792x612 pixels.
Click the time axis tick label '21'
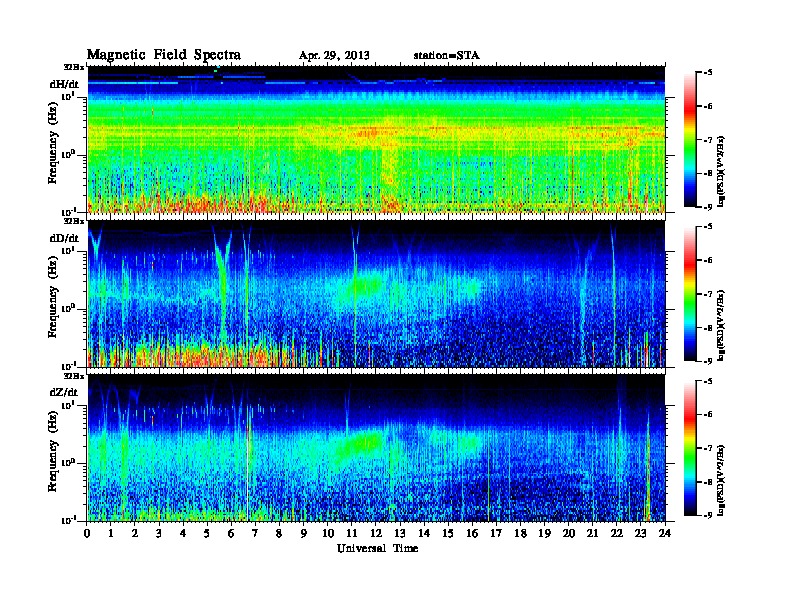tap(592, 533)
